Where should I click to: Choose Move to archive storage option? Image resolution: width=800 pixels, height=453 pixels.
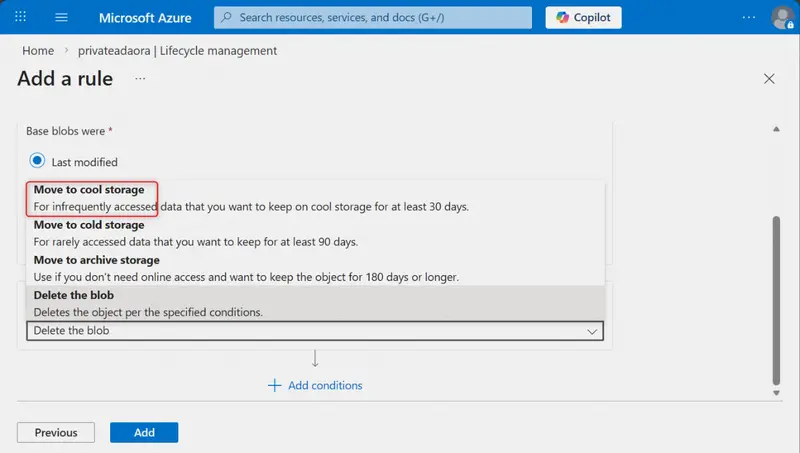click(315, 268)
